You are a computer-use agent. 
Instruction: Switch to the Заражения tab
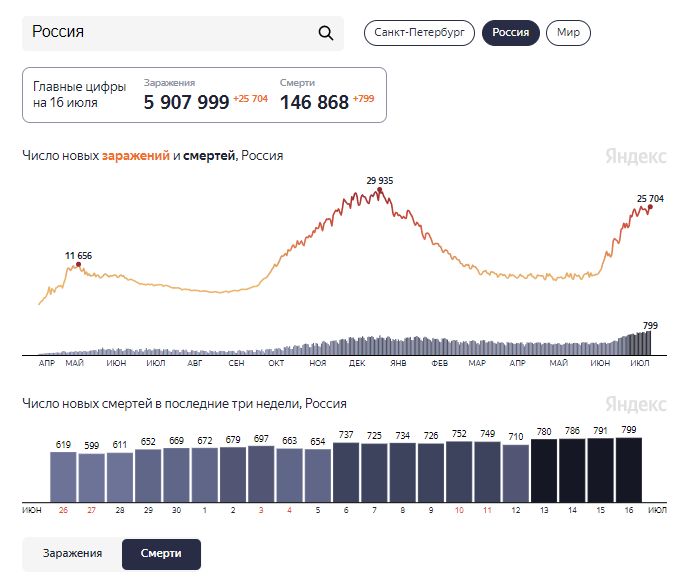click(73, 554)
